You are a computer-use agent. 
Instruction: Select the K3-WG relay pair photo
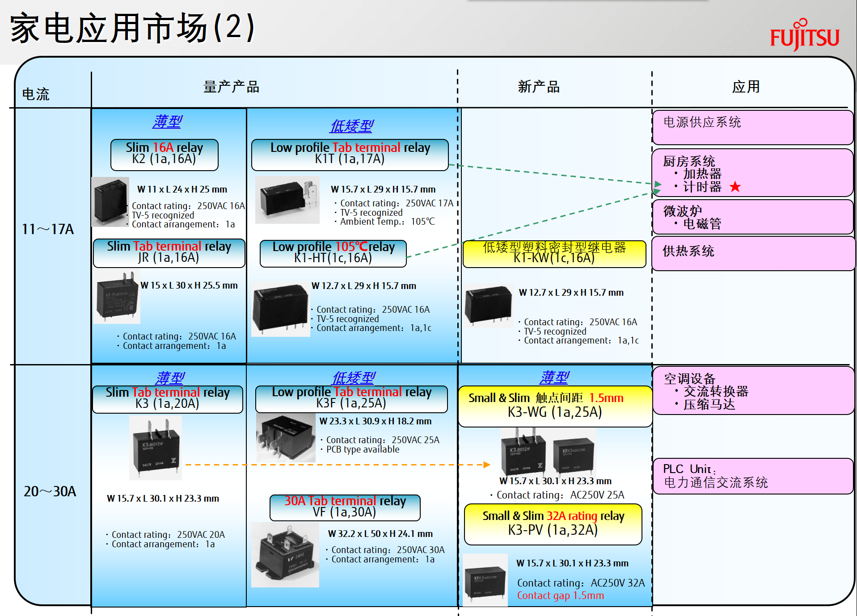(x=548, y=452)
